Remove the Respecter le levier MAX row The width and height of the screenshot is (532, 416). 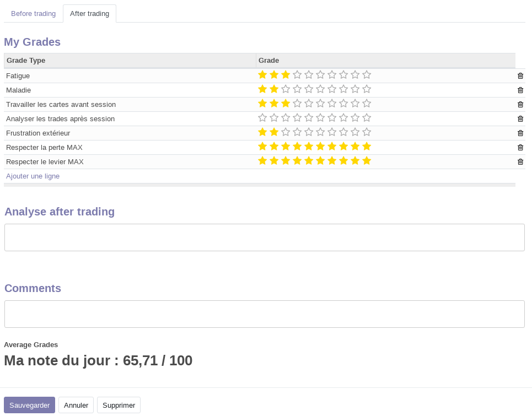tap(520, 162)
